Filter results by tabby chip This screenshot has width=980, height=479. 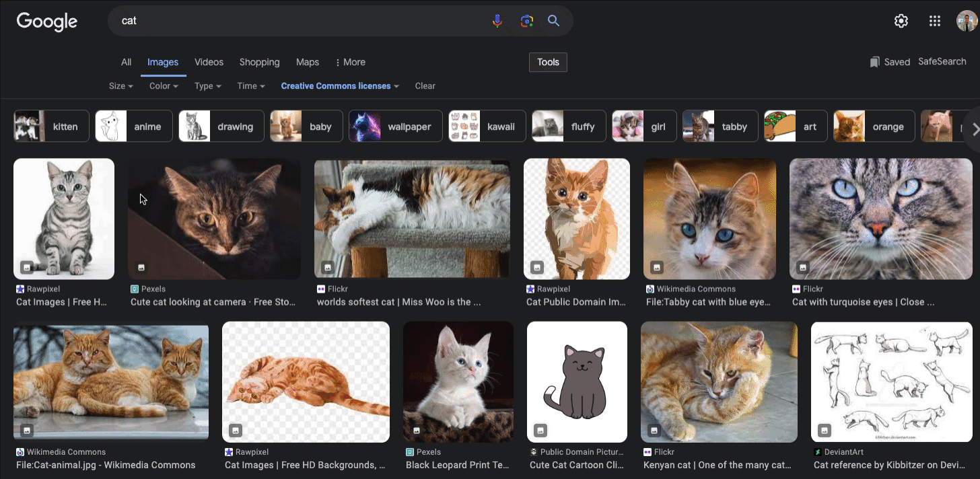tap(720, 126)
